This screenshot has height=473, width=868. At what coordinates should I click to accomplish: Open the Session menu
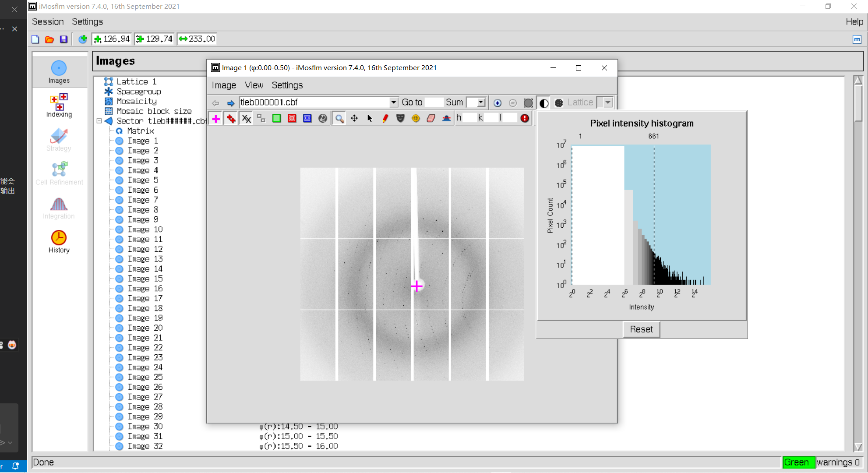click(x=48, y=21)
